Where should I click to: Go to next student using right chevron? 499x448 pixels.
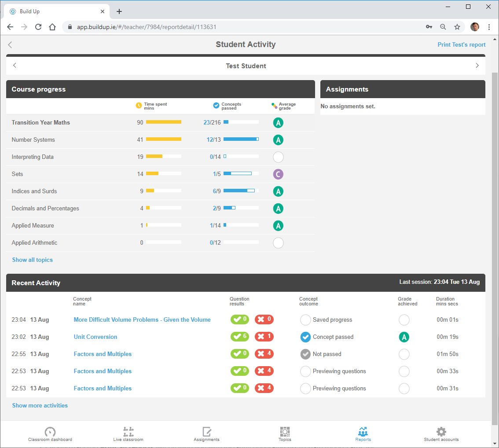477,66
